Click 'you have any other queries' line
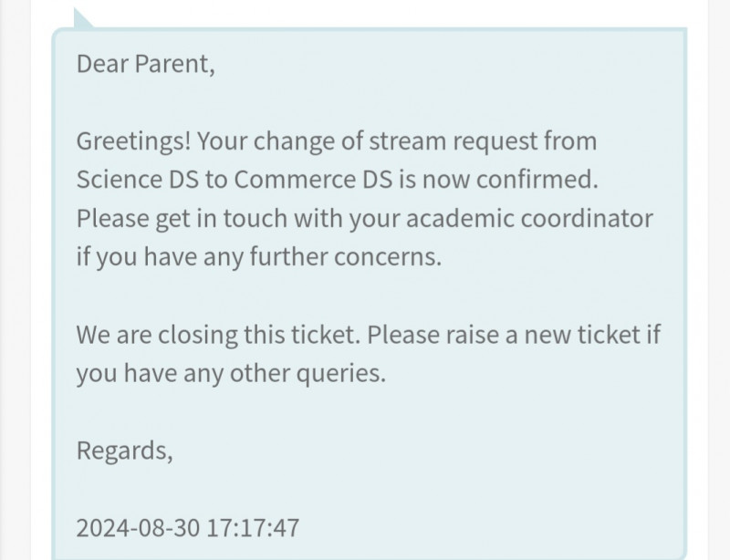Screen dimensions: 730x560 (232, 373)
